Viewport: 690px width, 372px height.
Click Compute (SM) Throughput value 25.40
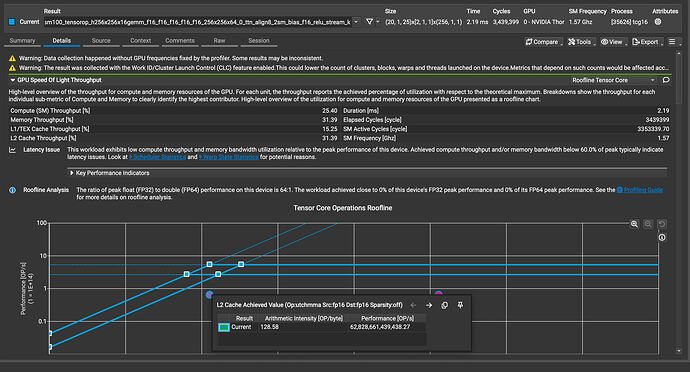(x=330, y=111)
